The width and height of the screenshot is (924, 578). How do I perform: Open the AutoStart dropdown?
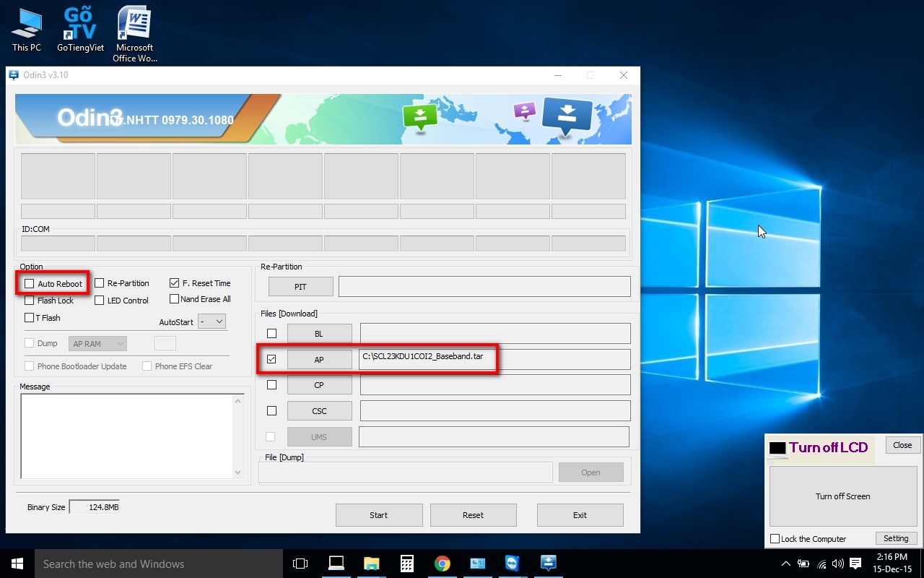coord(212,322)
